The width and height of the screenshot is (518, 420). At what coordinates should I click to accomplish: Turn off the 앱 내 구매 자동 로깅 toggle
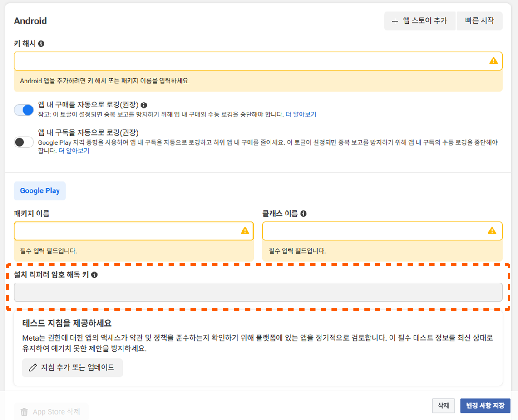point(24,110)
